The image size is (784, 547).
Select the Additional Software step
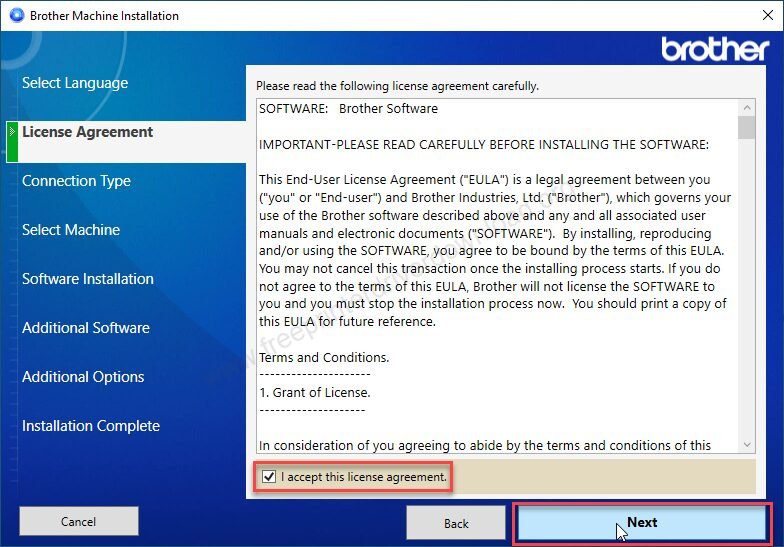[86, 328]
